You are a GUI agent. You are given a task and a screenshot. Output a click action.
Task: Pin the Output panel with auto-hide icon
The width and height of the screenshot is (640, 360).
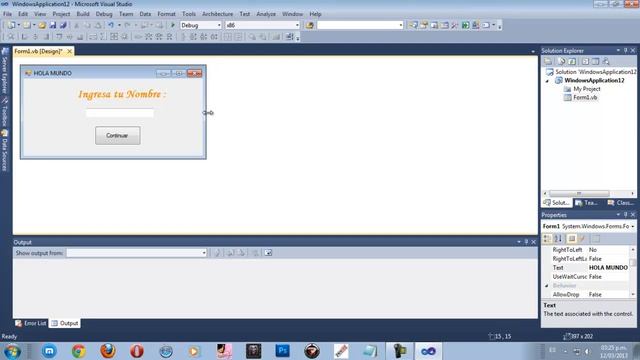click(526, 242)
